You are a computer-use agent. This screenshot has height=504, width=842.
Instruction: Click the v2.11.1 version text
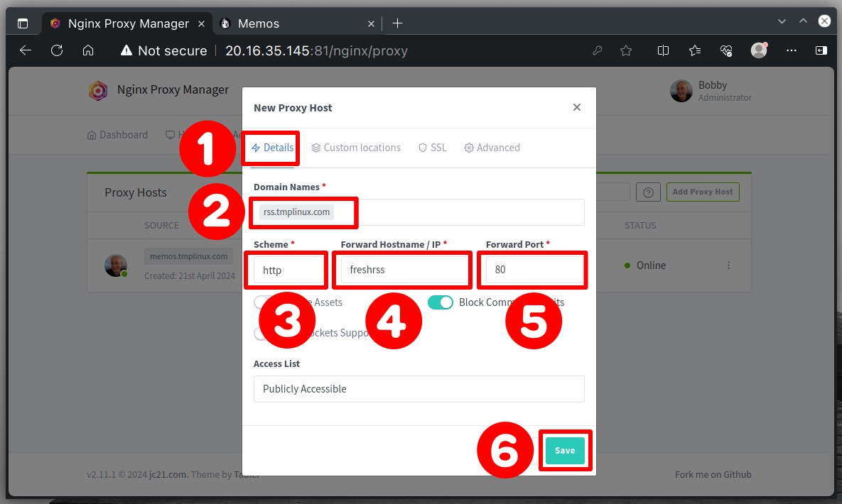click(x=101, y=474)
